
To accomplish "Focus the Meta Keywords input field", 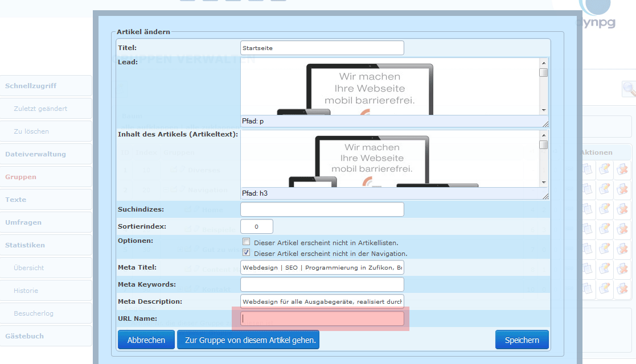I will [322, 284].
